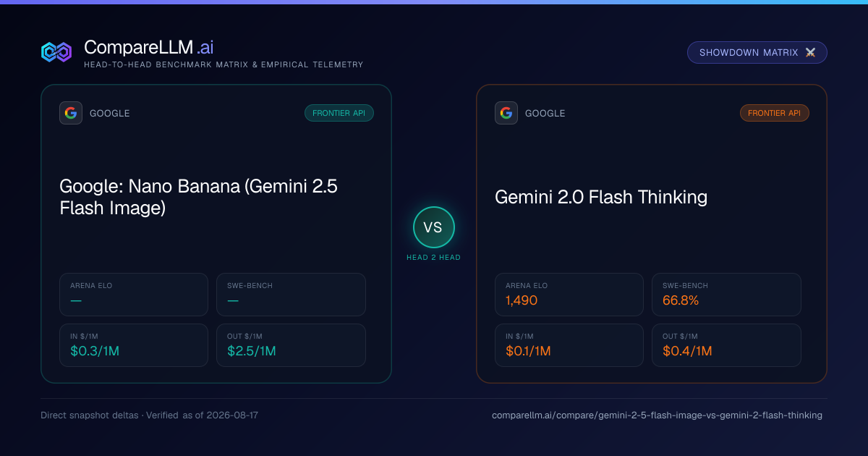Open the Showdown Matrix pill button

click(x=757, y=53)
